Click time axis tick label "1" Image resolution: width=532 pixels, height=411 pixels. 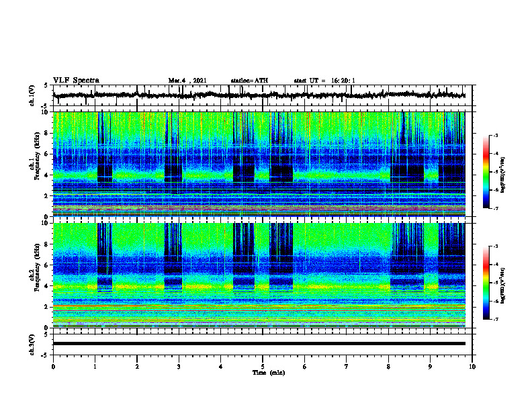pos(95,367)
